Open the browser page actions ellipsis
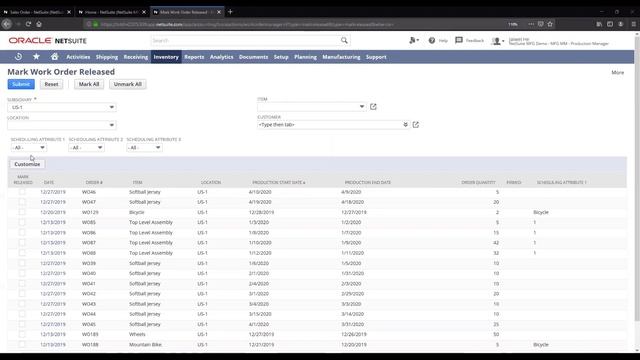The image size is (640, 360). 531,24
